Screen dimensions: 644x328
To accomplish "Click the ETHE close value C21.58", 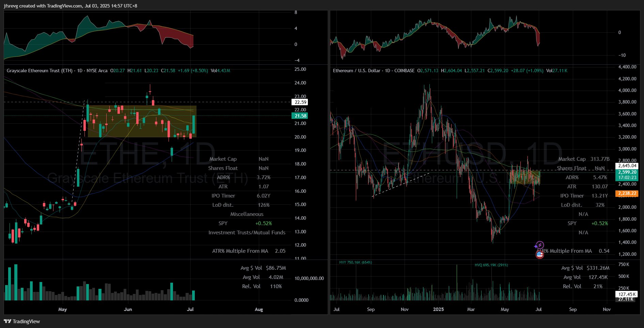I will tap(168, 71).
